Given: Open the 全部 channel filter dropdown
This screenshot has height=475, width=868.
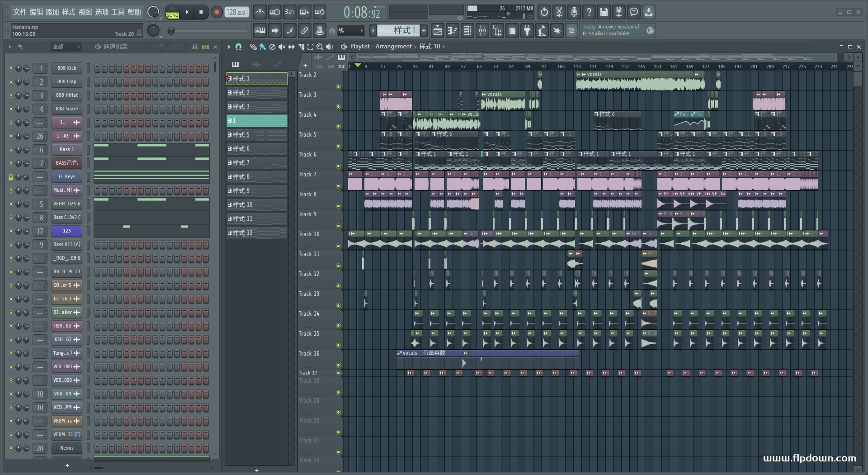Looking at the screenshot, I should click(x=66, y=47).
